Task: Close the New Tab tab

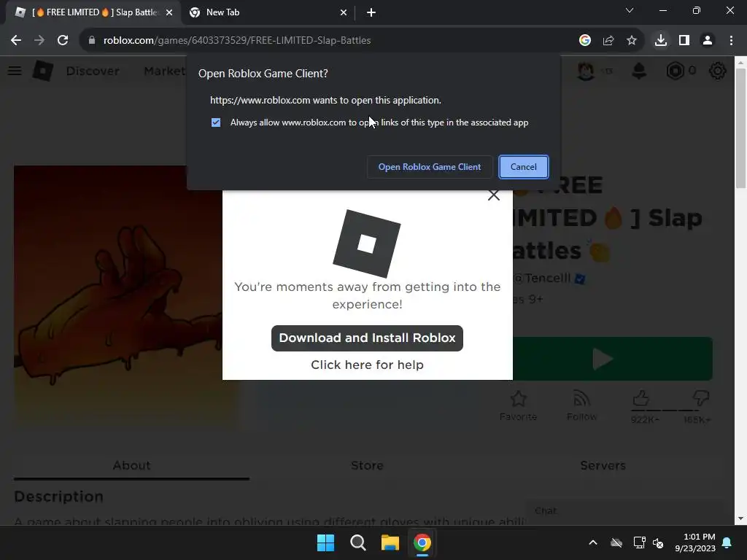Action: point(344,13)
